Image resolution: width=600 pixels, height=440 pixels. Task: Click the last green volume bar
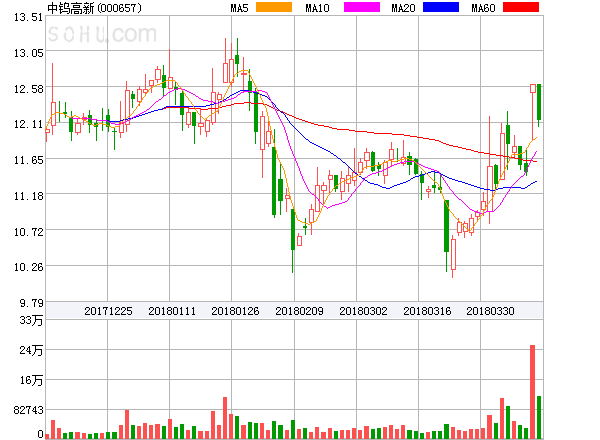[x=539, y=417]
